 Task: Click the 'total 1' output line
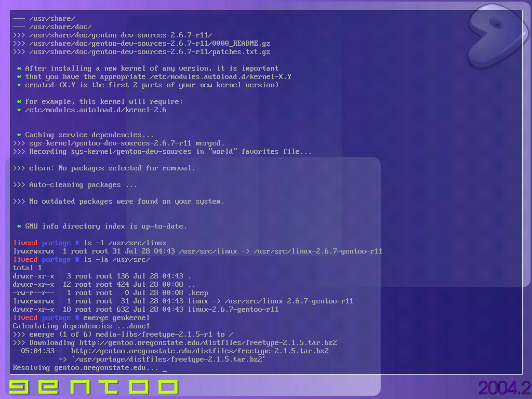pyautogui.click(x=27, y=268)
